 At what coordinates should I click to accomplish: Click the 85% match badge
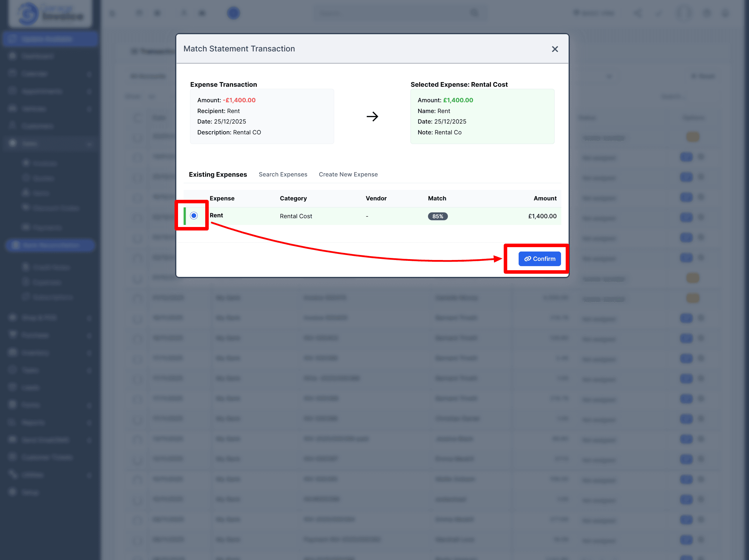click(x=437, y=216)
